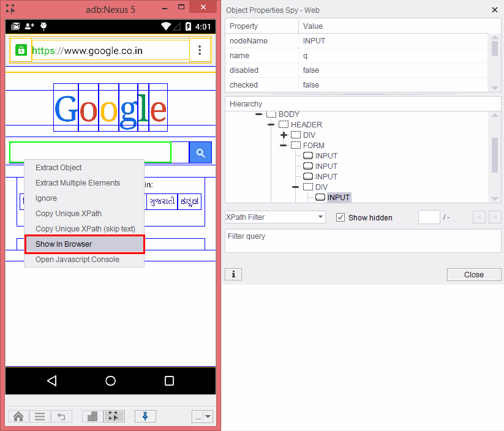504x431 pixels.
Task: Click the properties table scrollbar down arrow
Action: pyautogui.click(x=495, y=88)
